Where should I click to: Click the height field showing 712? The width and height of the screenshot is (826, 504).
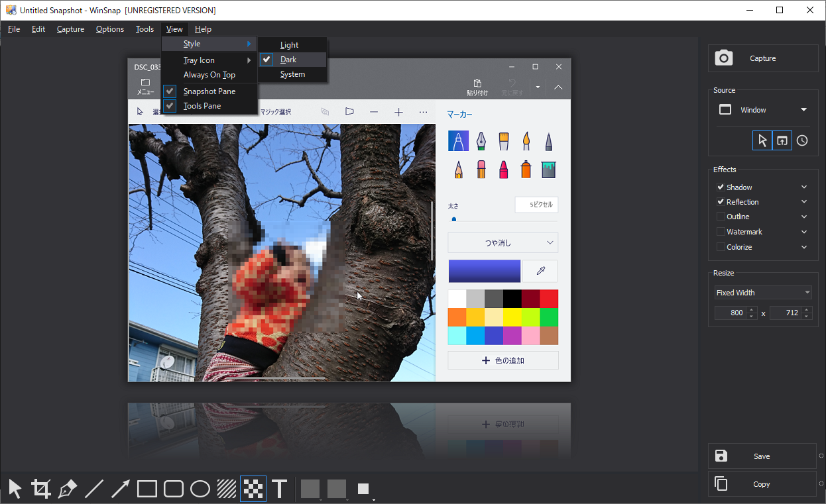786,313
